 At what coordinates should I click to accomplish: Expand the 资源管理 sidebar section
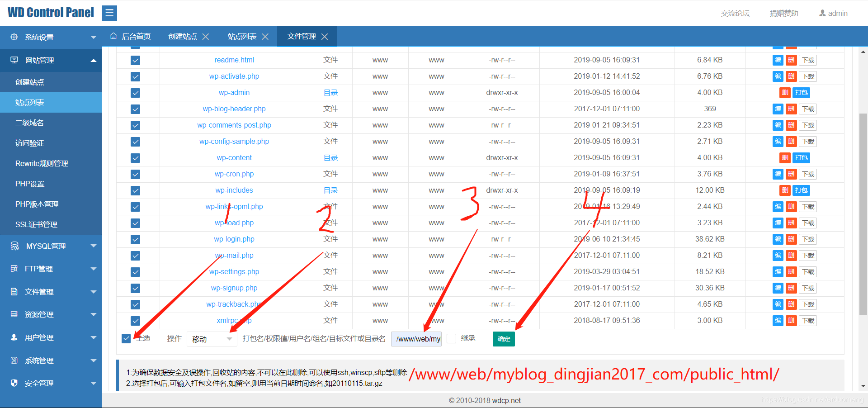94,314
